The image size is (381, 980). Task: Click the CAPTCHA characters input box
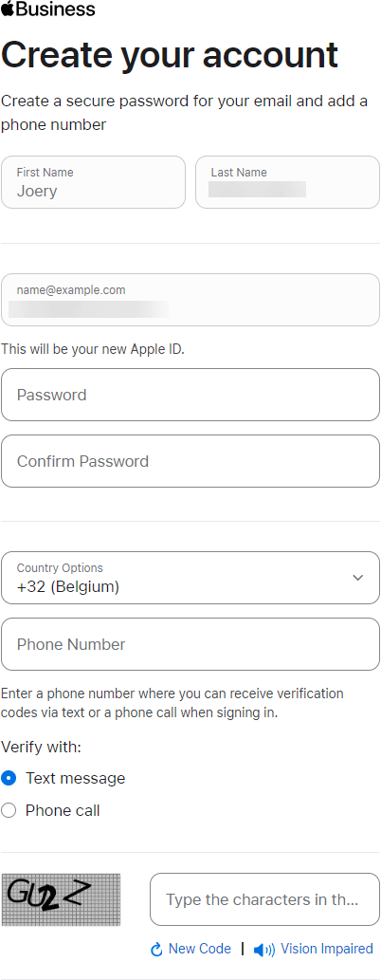[x=264, y=899]
